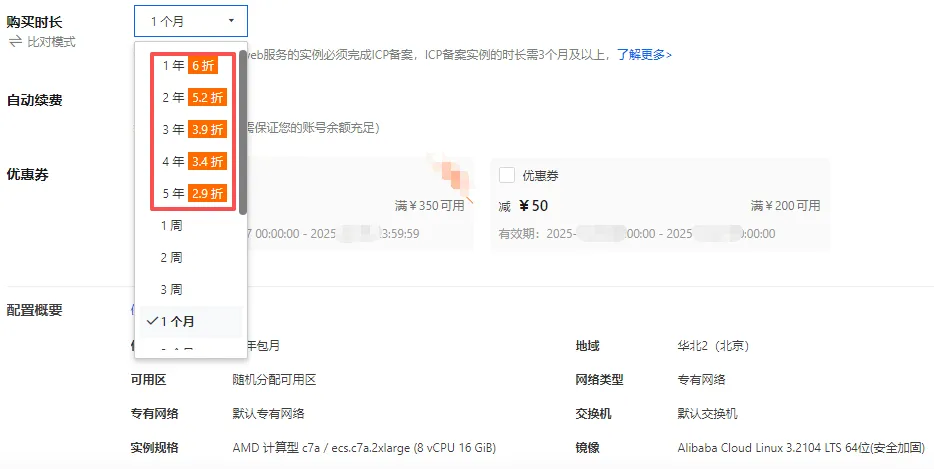Click the 华北2（北京）region value

[x=713, y=346]
